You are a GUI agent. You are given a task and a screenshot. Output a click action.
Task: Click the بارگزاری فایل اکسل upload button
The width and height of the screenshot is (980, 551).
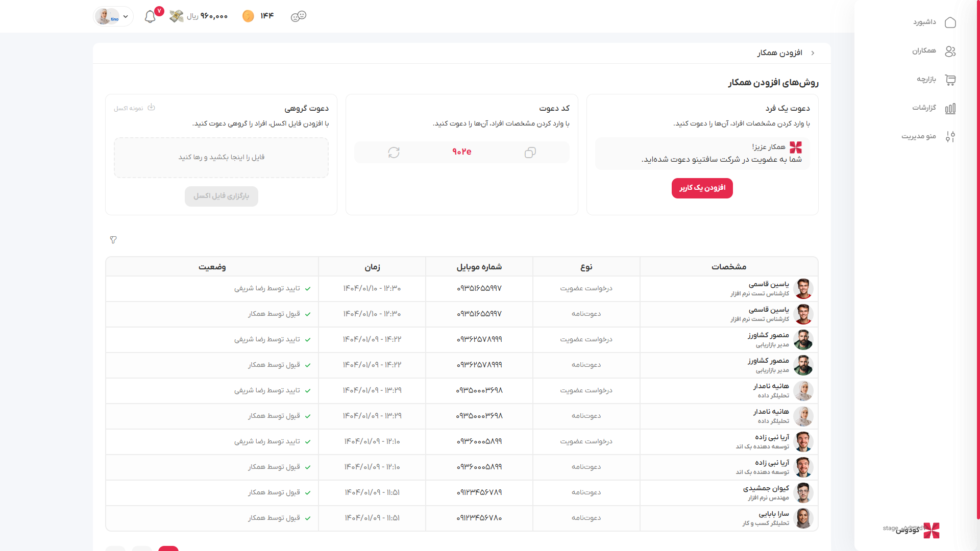(221, 196)
